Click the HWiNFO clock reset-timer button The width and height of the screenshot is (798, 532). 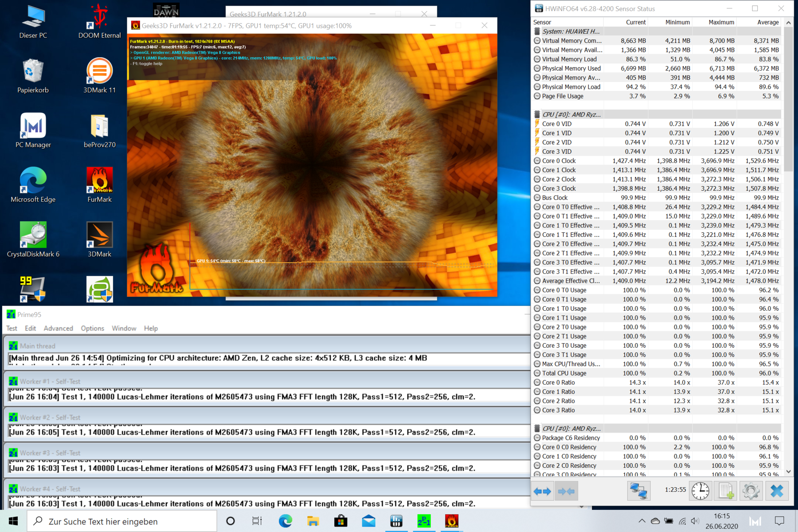700,491
